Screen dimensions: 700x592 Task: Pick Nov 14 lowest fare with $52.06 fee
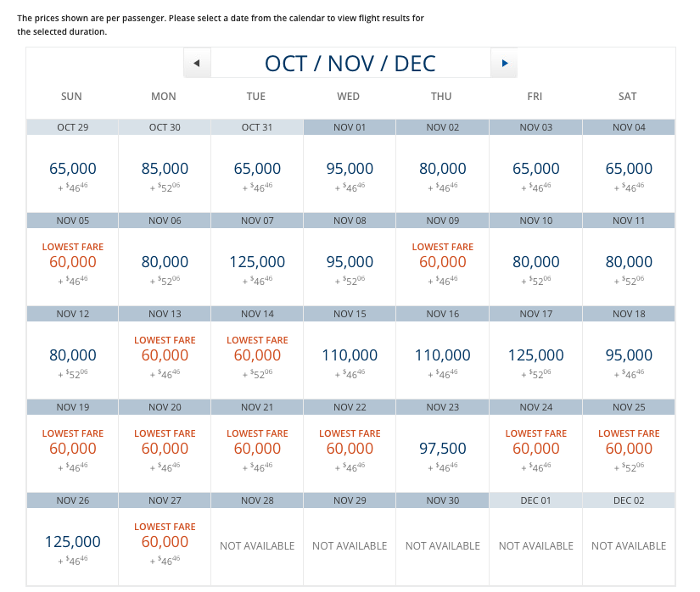point(257,355)
